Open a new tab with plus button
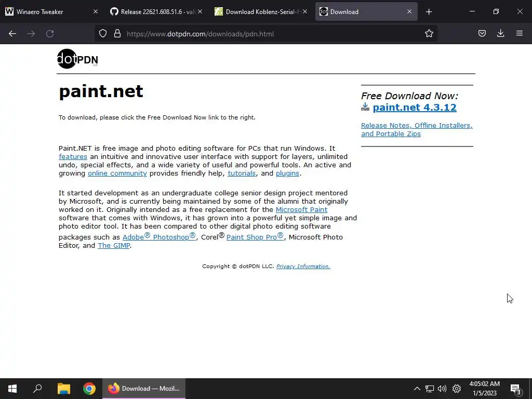Screen dimensions: 532x399 [x=429, y=12]
